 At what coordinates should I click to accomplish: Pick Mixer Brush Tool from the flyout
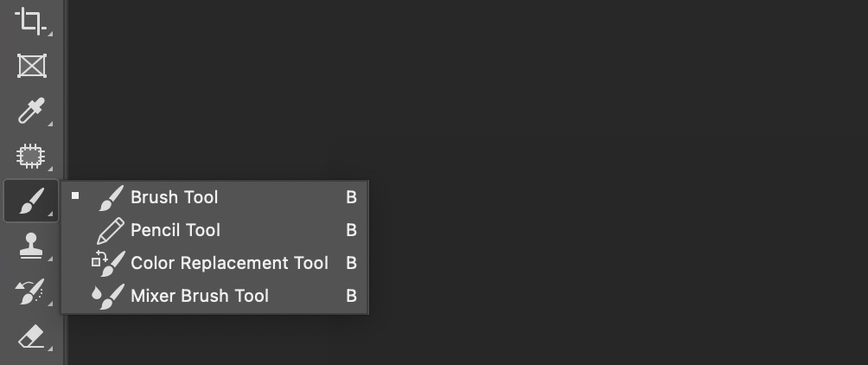[200, 296]
